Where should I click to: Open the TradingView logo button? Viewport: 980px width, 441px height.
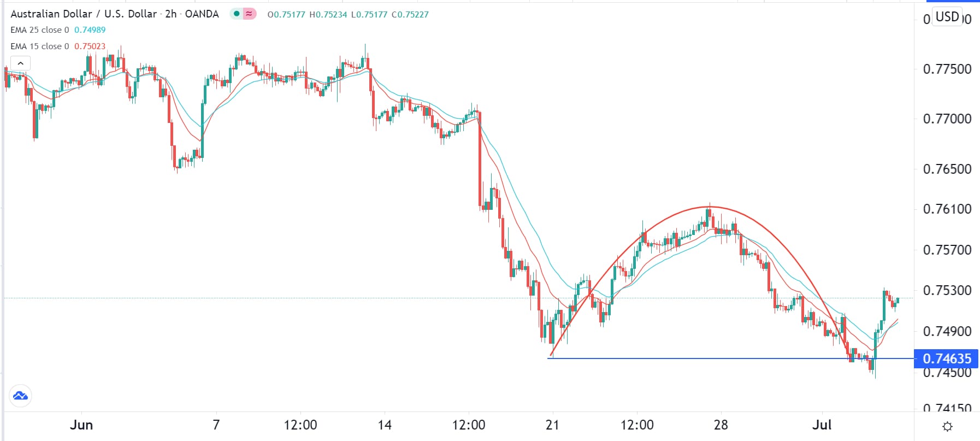click(20, 396)
